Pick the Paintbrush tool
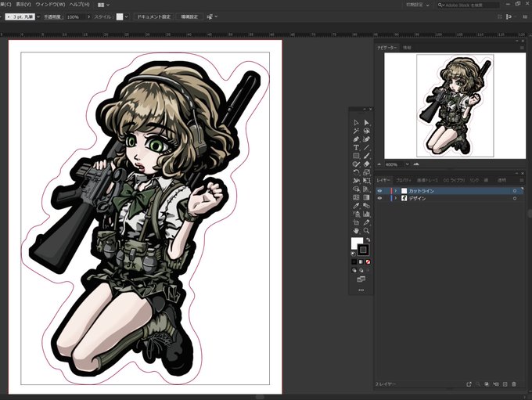The image size is (532, 400). pos(366,156)
